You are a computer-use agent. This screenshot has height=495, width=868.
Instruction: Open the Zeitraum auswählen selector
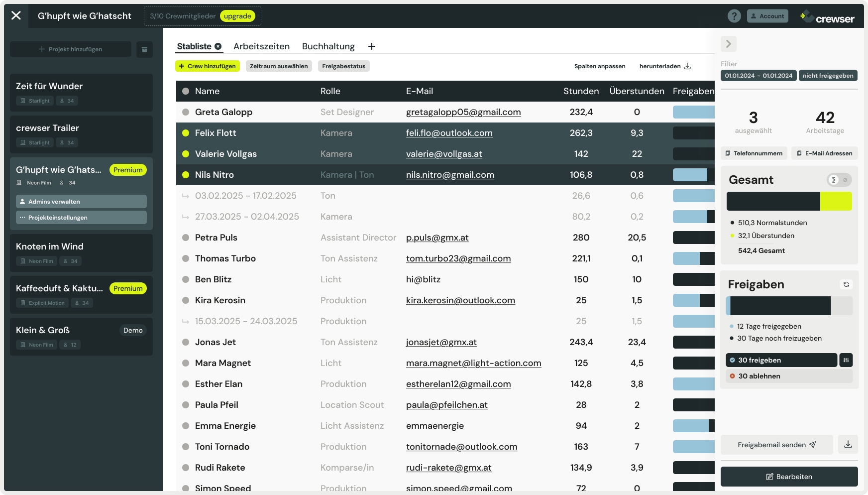pos(278,66)
